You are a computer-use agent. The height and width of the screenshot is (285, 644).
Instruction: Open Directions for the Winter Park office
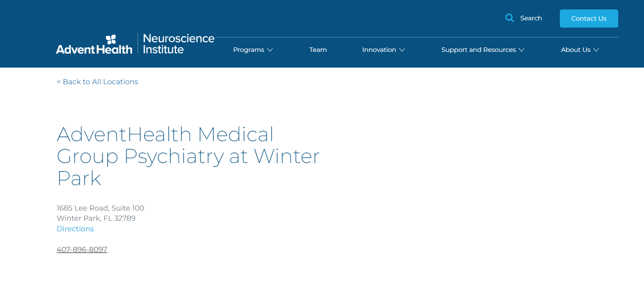(75, 229)
